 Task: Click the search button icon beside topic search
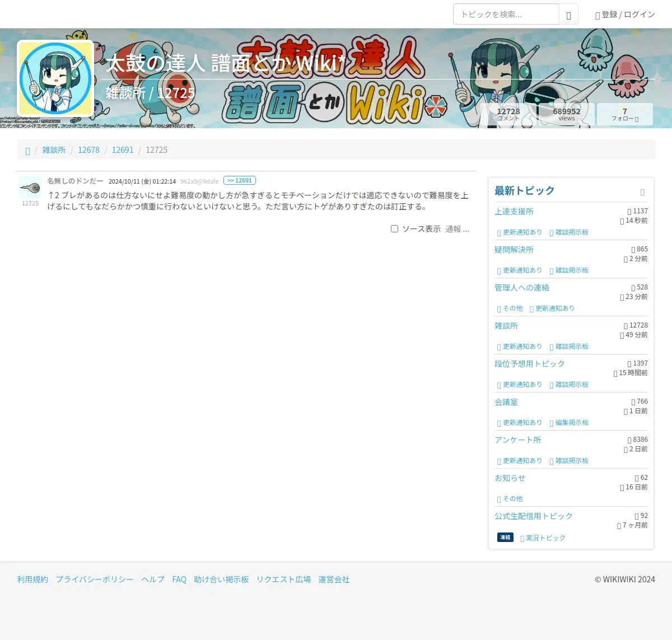pyautogui.click(x=568, y=15)
